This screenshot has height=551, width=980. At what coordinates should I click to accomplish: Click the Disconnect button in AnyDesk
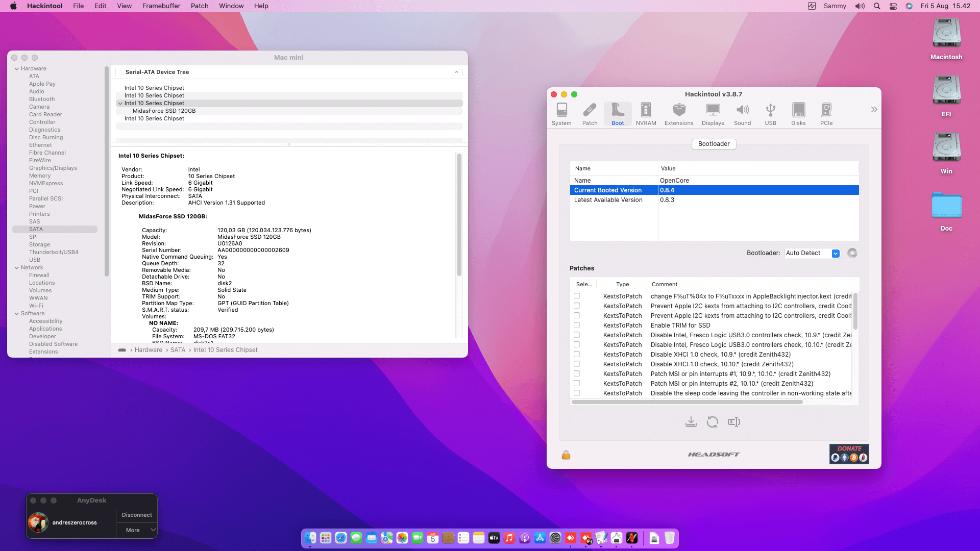tap(137, 515)
